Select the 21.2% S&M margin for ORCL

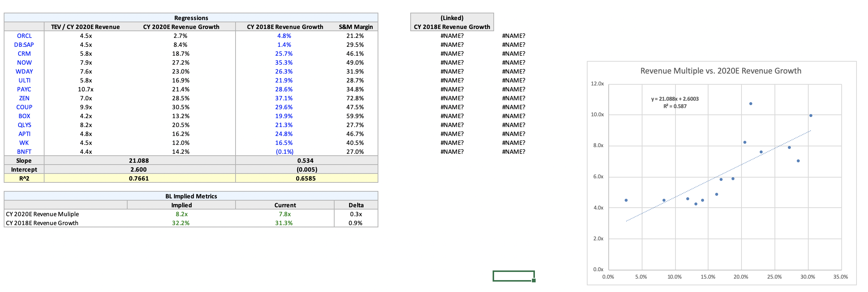pyautogui.click(x=355, y=36)
